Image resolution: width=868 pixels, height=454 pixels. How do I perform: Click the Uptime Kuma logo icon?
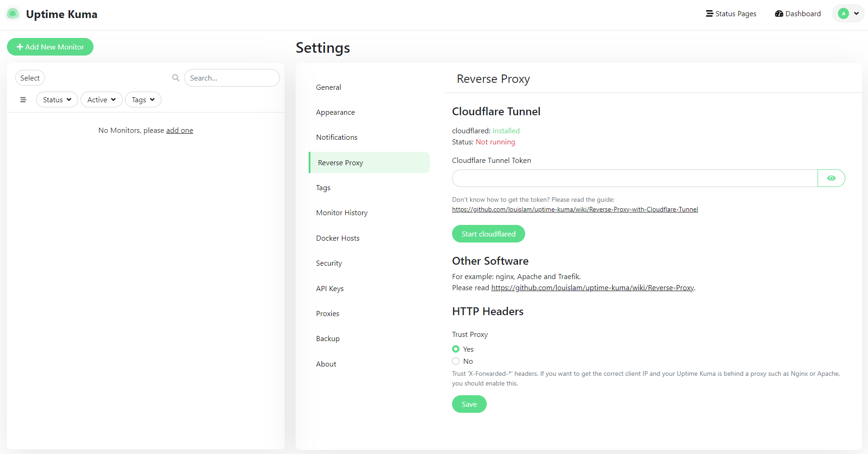pos(13,14)
